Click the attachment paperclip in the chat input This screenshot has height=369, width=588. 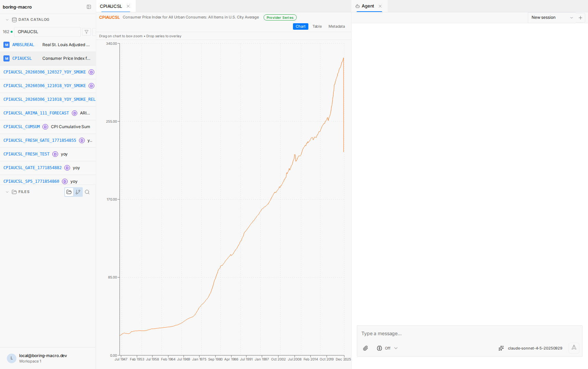[x=365, y=348]
